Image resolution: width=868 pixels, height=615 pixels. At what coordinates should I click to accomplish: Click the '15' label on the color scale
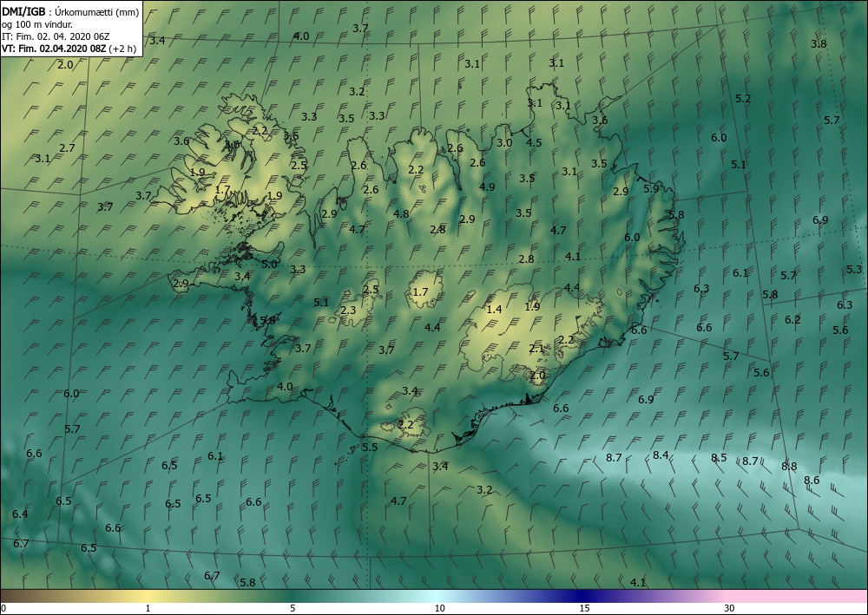click(584, 608)
